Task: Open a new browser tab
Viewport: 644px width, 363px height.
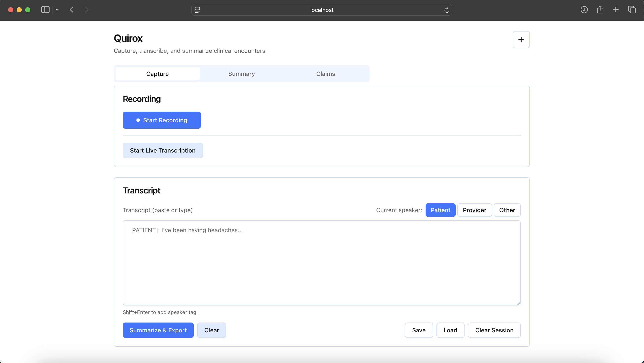Action: click(616, 10)
